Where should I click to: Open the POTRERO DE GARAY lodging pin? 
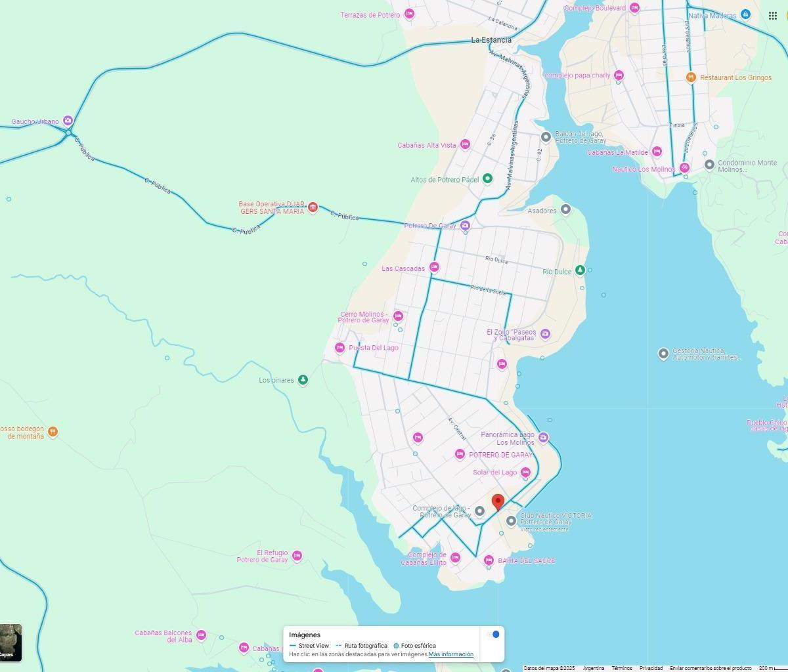click(x=460, y=454)
